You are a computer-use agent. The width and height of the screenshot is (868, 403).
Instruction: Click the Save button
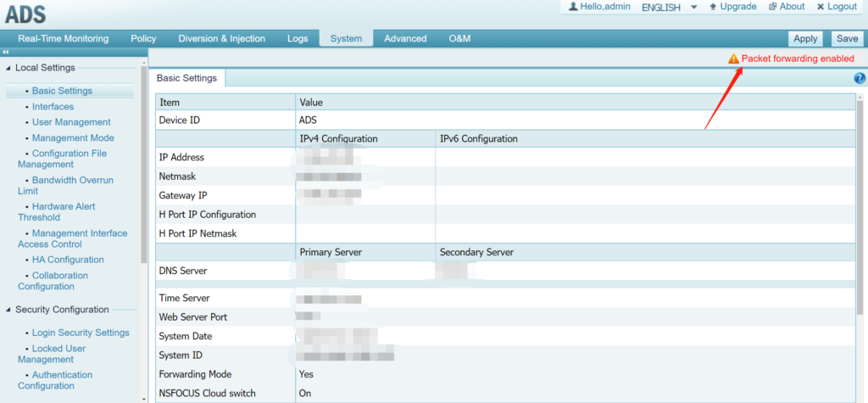click(x=847, y=39)
